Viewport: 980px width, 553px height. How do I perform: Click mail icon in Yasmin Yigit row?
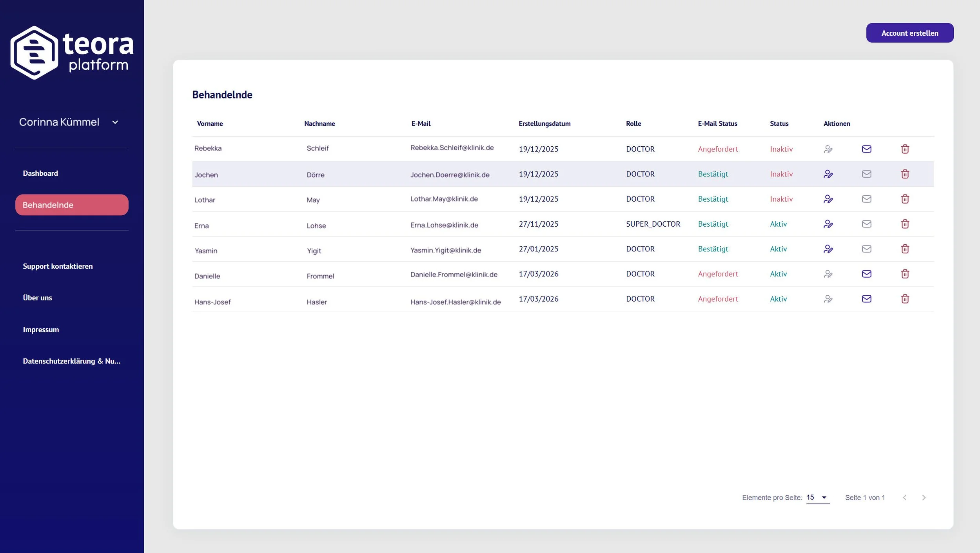pos(866,249)
